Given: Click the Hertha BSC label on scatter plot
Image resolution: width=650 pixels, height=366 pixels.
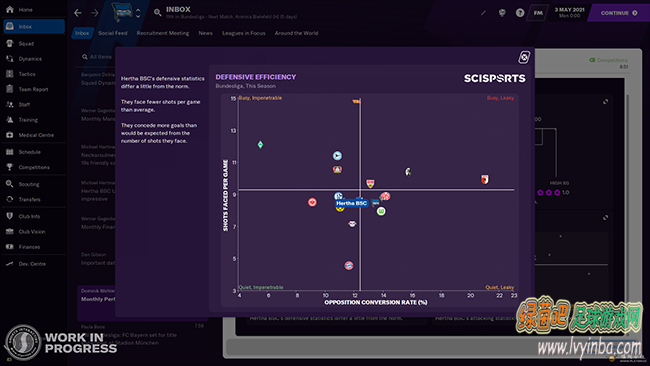Looking at the screenshot, I should click(x=352, y=203).
